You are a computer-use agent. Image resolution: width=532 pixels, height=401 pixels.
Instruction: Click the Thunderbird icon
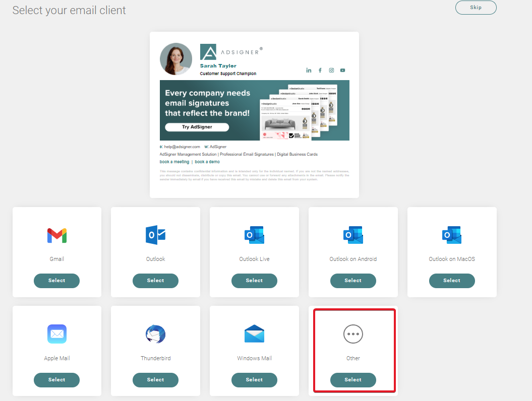click(x=155, y=334)
